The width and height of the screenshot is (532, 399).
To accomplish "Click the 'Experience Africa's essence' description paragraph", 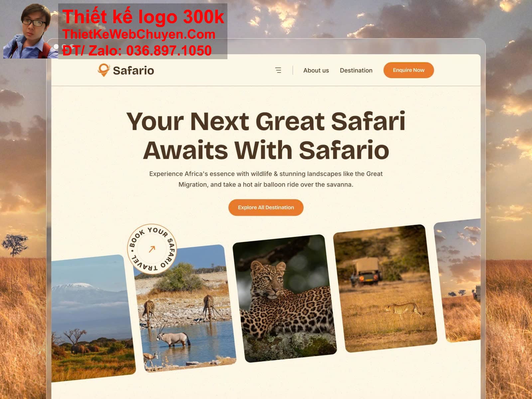I will [266, 179].
